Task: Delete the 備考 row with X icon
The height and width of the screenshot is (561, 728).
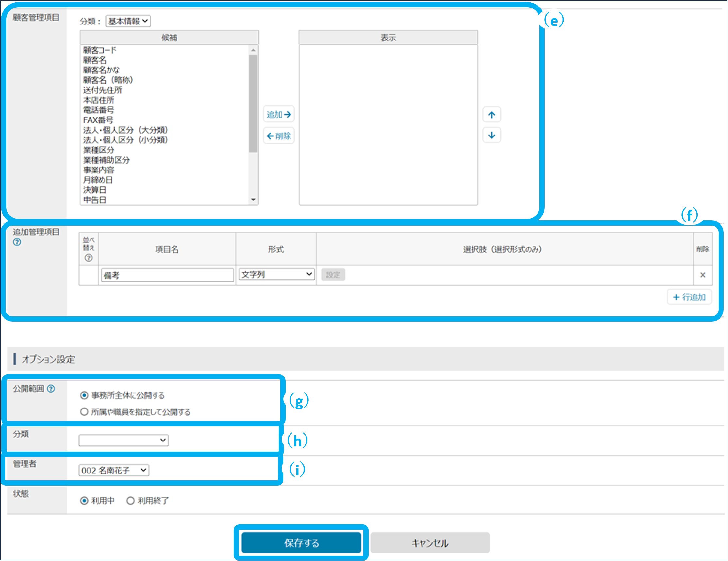Action: pos(703,275)
